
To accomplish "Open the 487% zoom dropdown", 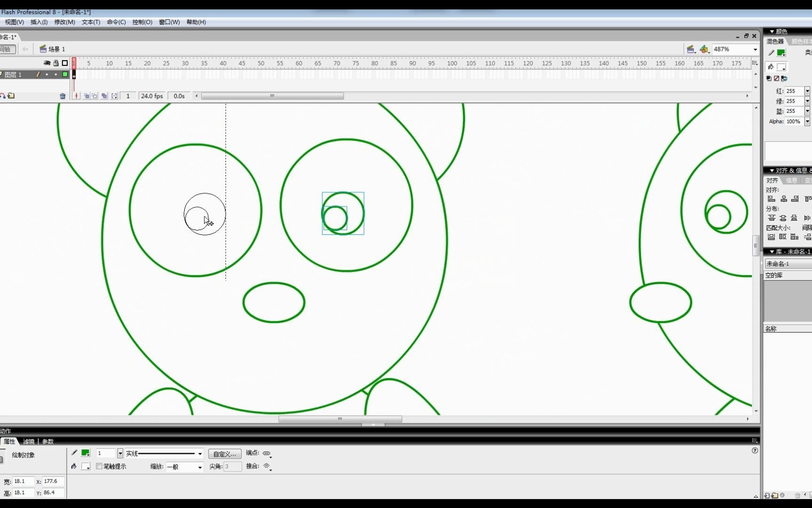I will (755, 49).
